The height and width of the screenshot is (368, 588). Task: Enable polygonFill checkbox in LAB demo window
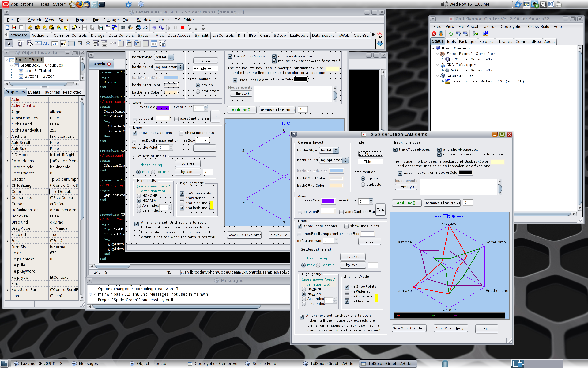click(300, 212)
